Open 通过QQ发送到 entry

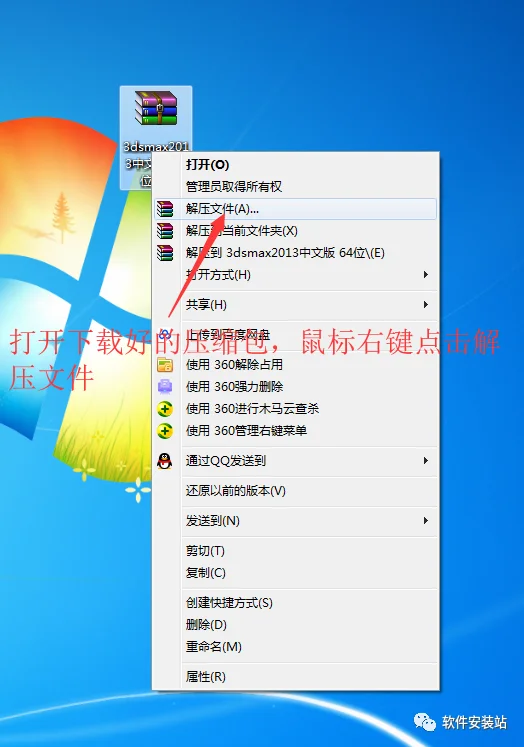(295, 461)
